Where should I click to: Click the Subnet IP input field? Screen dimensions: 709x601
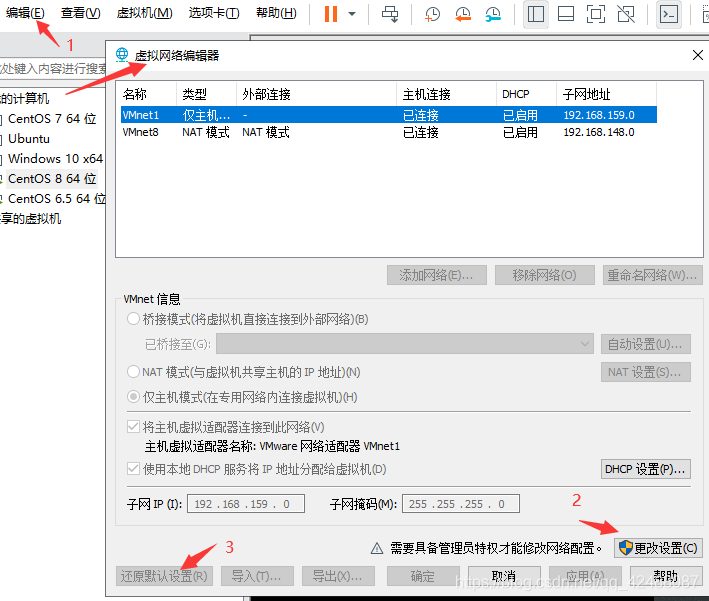tap(246, 504)
